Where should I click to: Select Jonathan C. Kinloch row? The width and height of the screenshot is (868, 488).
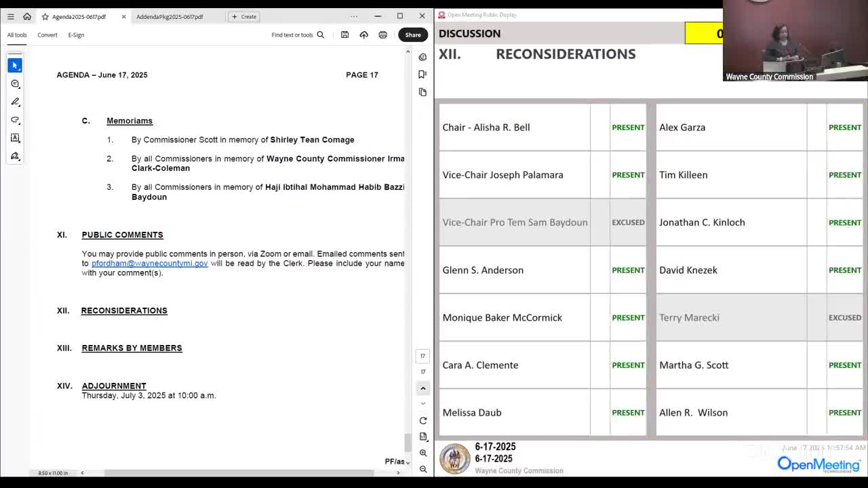tap(759, 222)
